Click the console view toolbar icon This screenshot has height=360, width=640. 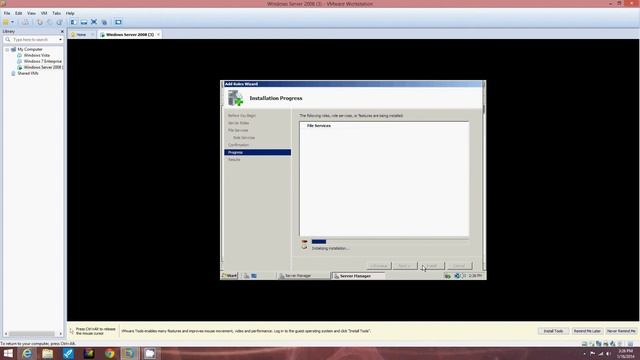click(x=118, y=22)
